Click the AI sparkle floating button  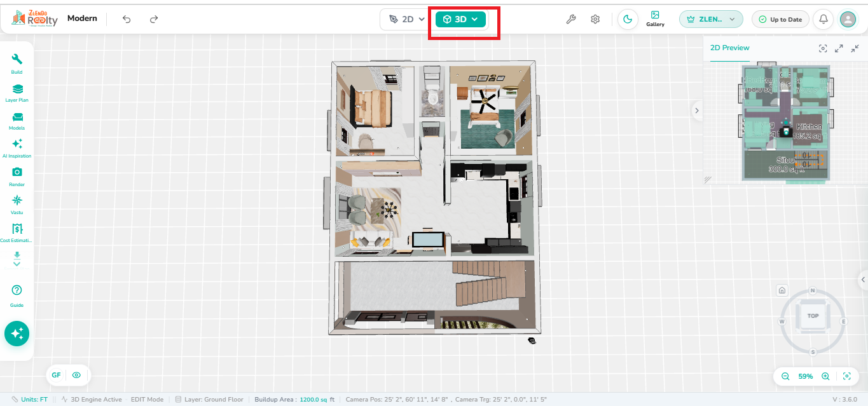[17, 334]
